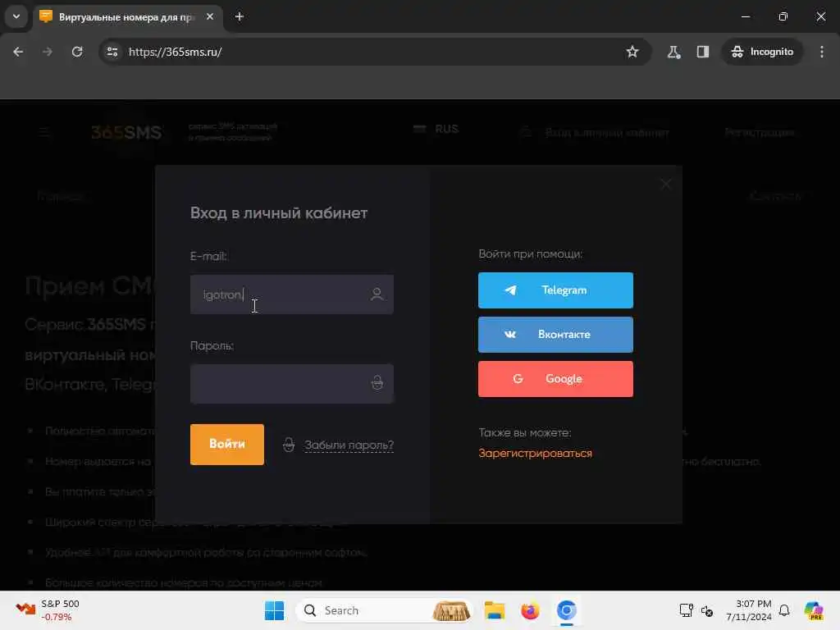Image resolution: width=840 pixels, height=630 pixels.
Task: Click the Пароль password field
Action: (x=291, y=384)
